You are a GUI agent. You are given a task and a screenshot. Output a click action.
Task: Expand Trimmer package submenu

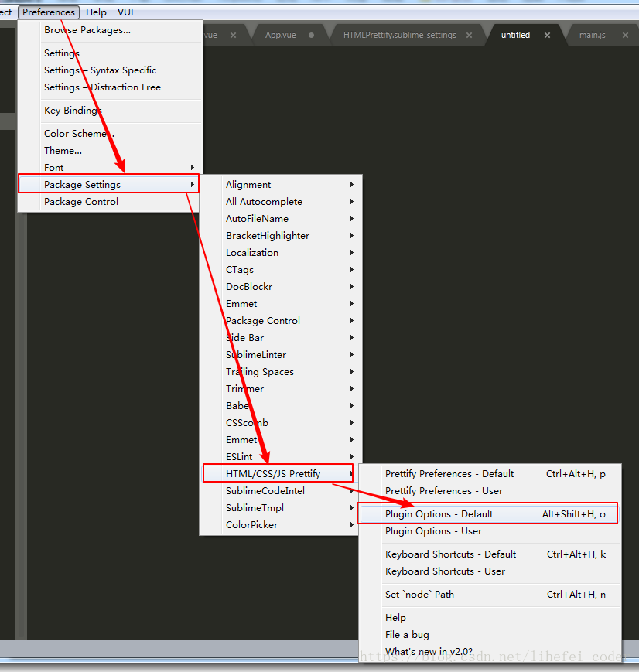[x=281, y=389]
